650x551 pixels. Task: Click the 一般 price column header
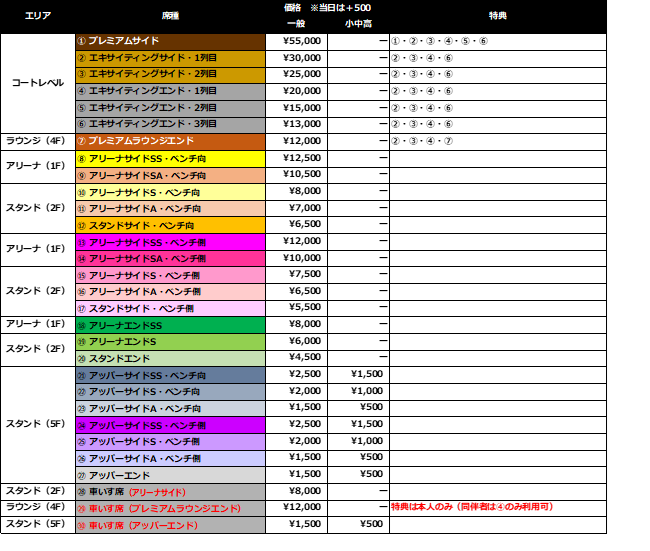[295, 23]
